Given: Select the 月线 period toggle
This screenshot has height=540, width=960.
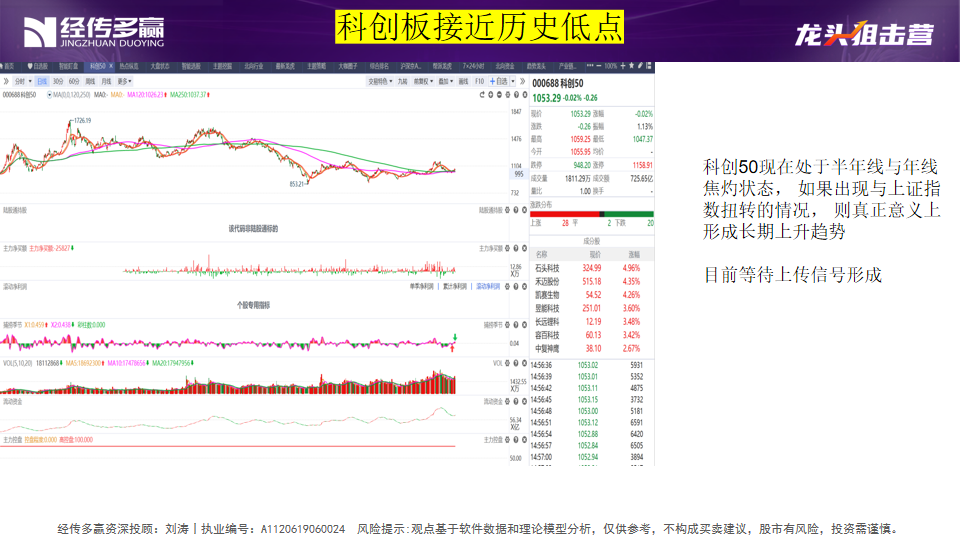Looking at the screenshot, I should 106,81.
